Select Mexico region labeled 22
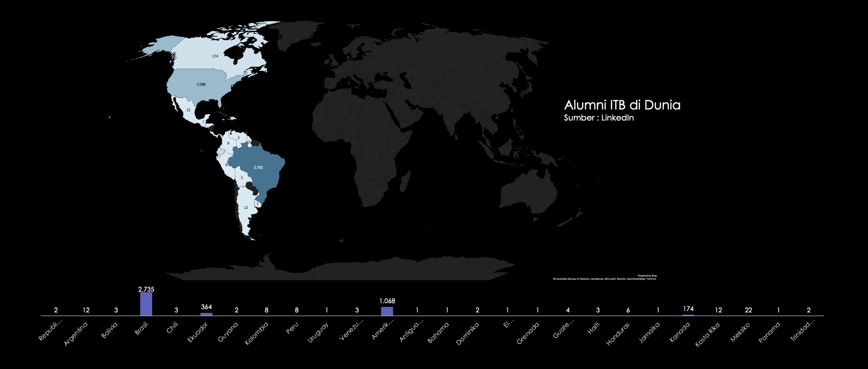Image resolution: width=868 pixels, height=369 pixels. coord(188,110)
